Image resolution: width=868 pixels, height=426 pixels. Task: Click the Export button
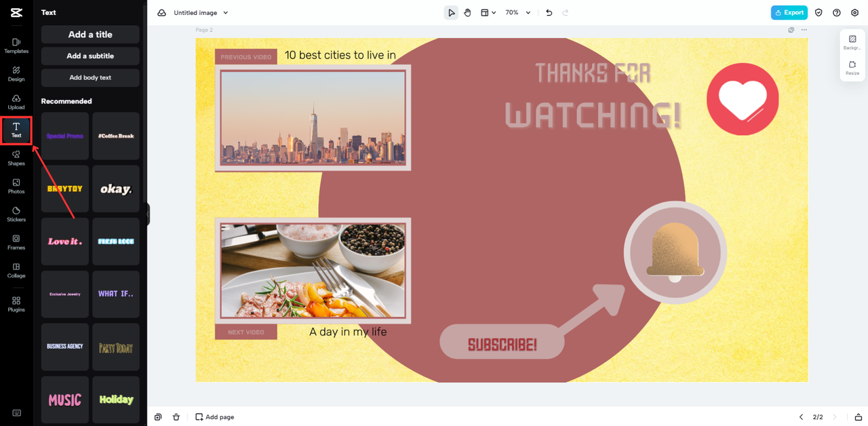point(789,13)
